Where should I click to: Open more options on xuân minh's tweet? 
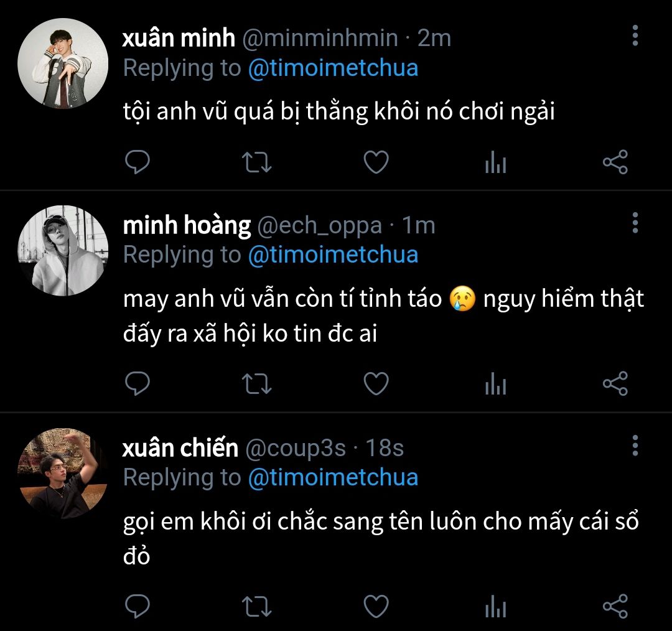[635, 35]
